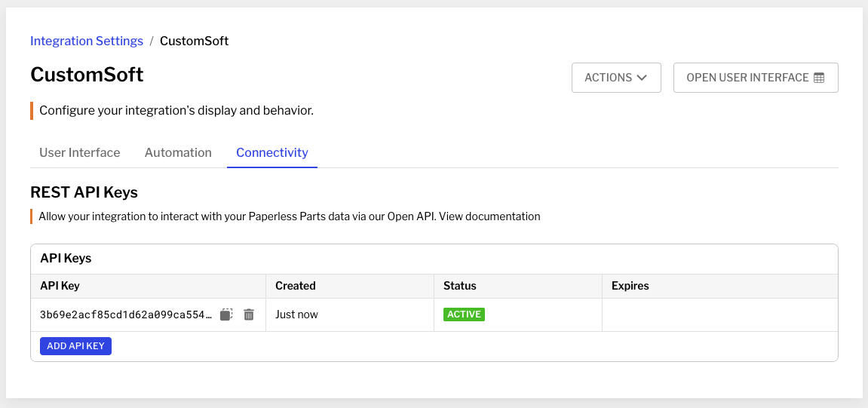
Task: Click the ADD API KEY button
Action: [x=75, y=346]
